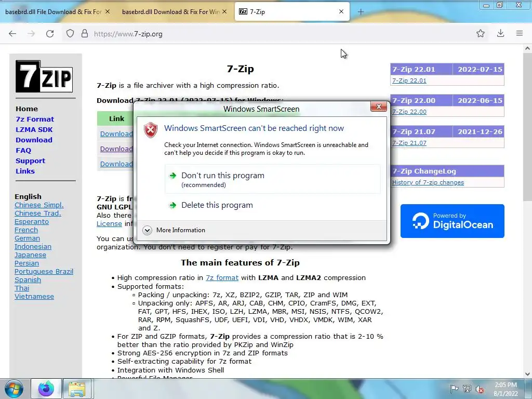Click the network tray icon
The width and height of the screenshot is (532, 399).
[x=467, y=389]
